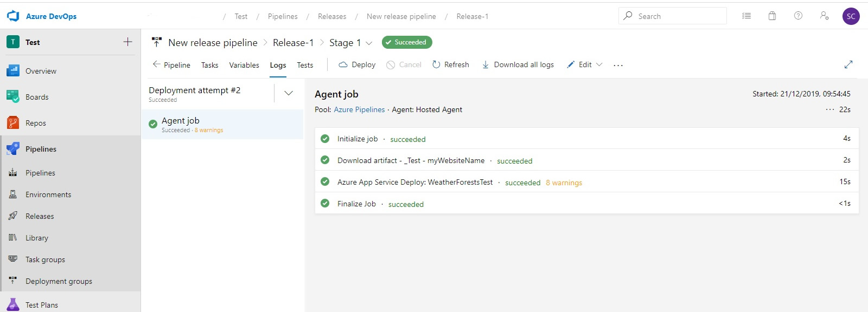
Task: Select Agent job in left panel
Action: click(222, 124)
